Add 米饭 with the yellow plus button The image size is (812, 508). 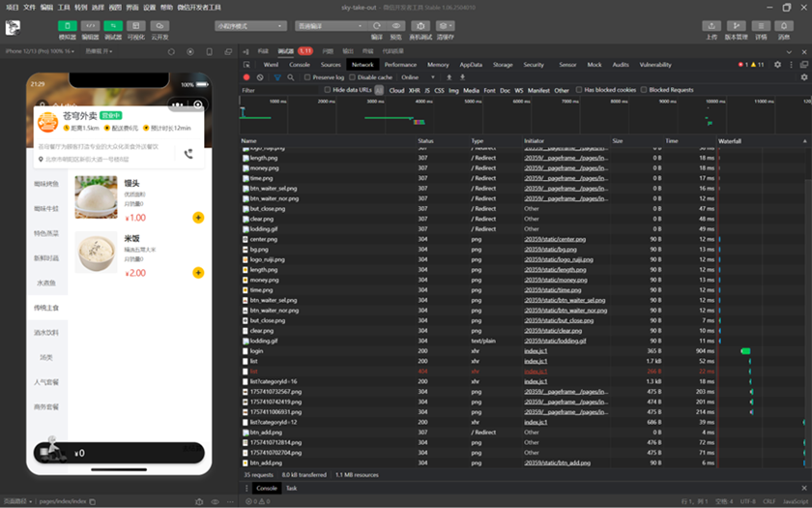[198, 273]
